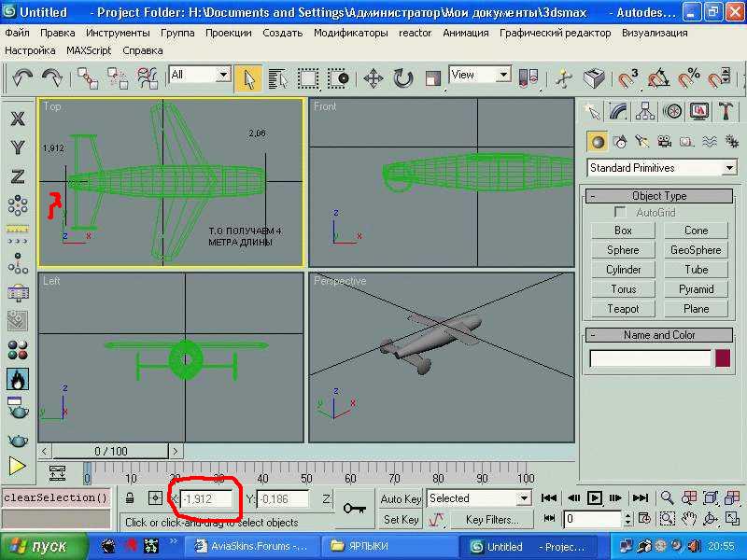Screen dimensions: 747x560
Task: Select the Scale tool icon
Action: [x=432, y=78]
